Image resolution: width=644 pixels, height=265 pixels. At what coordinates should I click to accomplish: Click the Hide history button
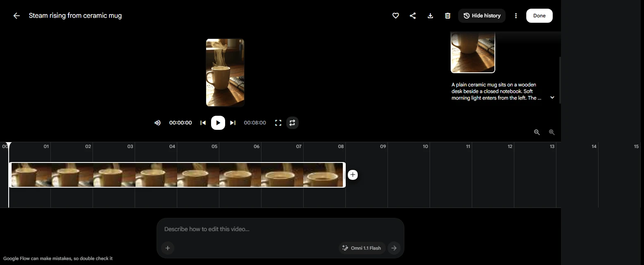[482, 16]
